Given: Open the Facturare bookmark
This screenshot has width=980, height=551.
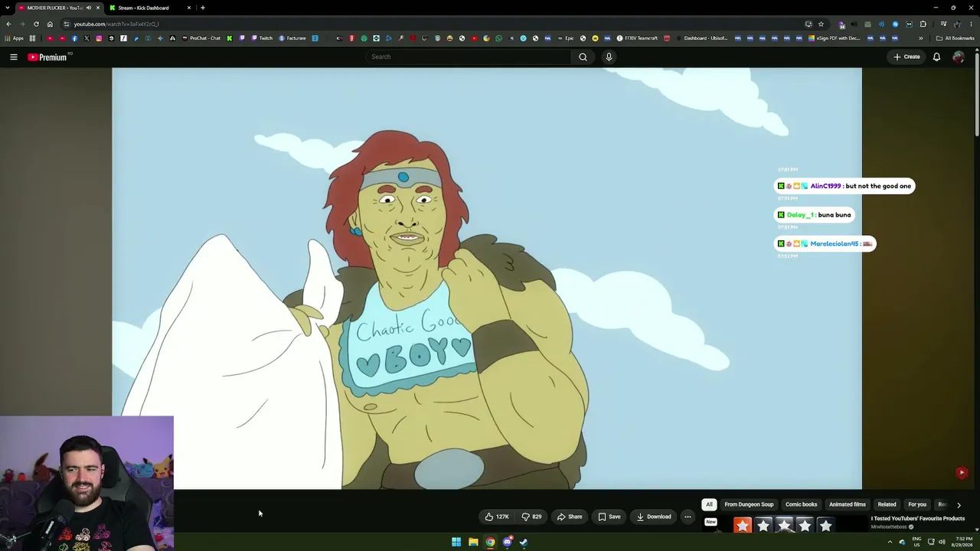Looking at the screenshot, I should pyautogui.click(x=292, y=38).
